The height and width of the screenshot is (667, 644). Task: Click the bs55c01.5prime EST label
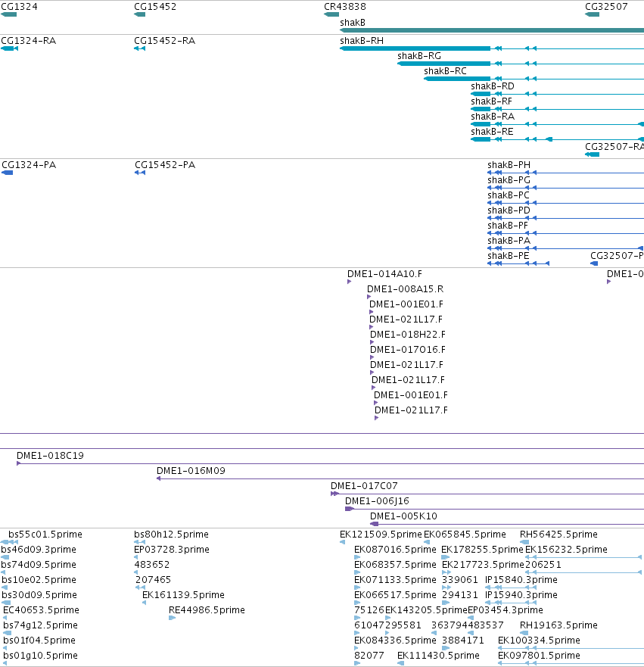pos(45,535)
